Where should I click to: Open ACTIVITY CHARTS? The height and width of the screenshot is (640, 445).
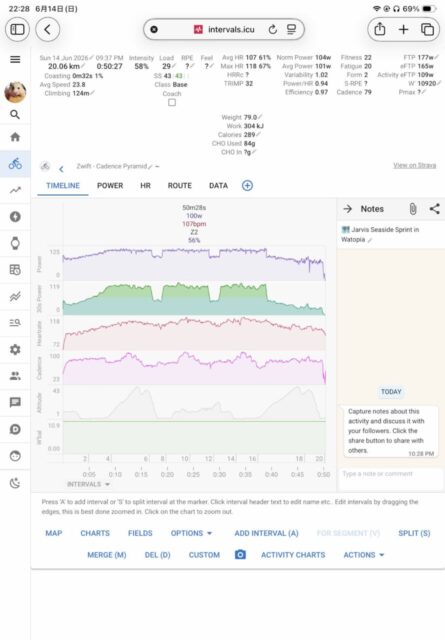[293, 555]
